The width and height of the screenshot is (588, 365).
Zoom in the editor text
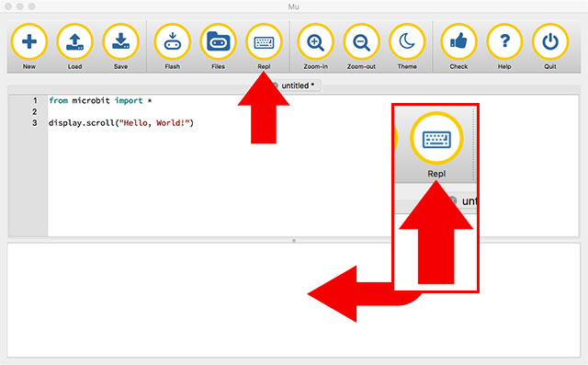point(316,41)
